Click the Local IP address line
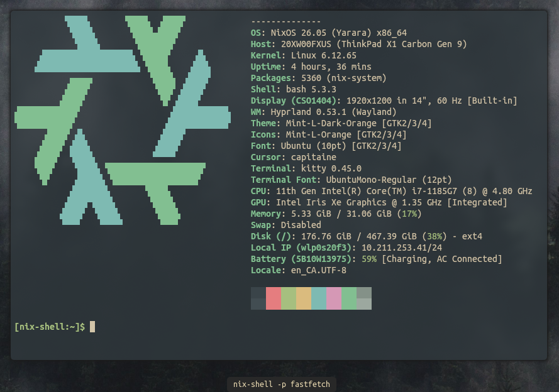Screen dimensions: 559x392 [346, 248]
